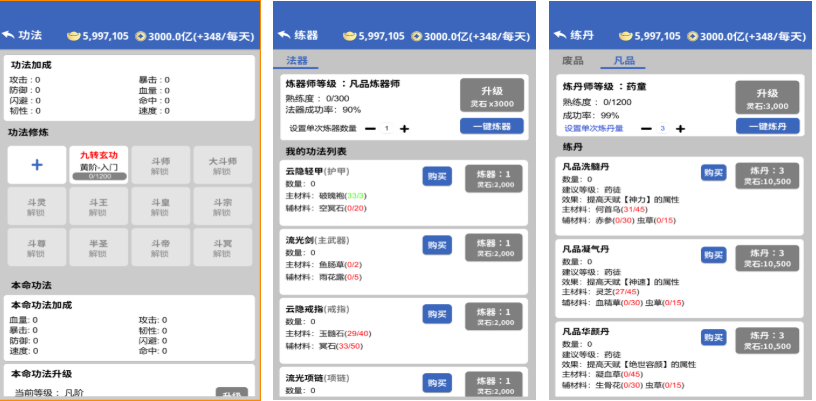The height and width of the screenshot is (401, 816).
Task: Switch to the 废品 tab
Action: point(573,61)
